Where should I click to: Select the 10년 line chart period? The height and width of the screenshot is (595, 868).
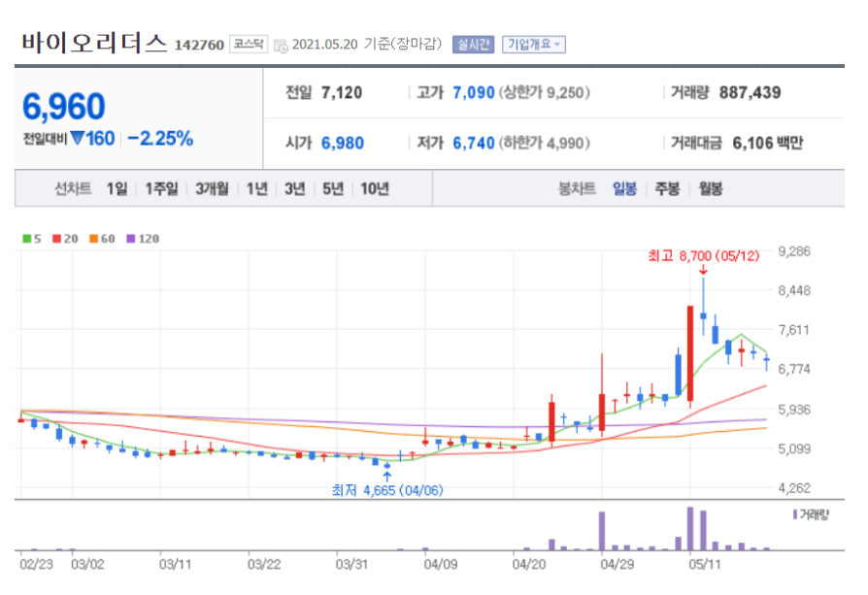pyautogui.click(x=375, y=188)
